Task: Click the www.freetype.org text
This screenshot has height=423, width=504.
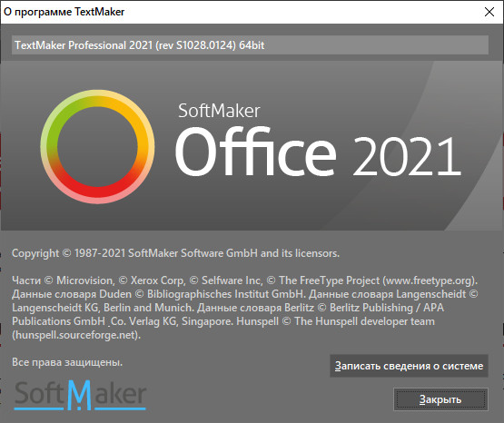Action: point(429,280)
